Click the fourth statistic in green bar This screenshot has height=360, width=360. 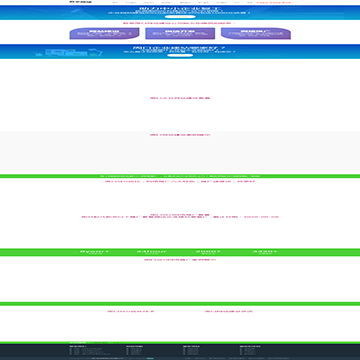[x=265, y=252]
